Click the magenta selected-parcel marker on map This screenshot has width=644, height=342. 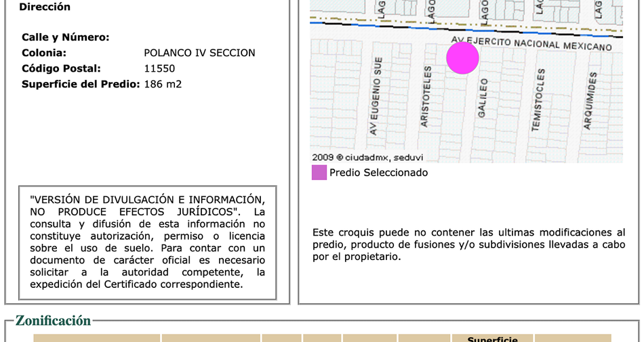[462, 58]
